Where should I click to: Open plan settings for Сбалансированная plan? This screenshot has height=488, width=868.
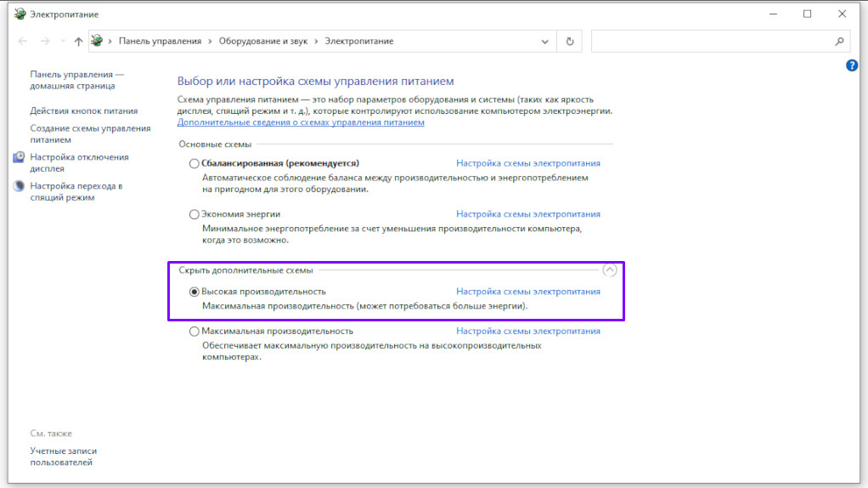(x=527, y=163)
